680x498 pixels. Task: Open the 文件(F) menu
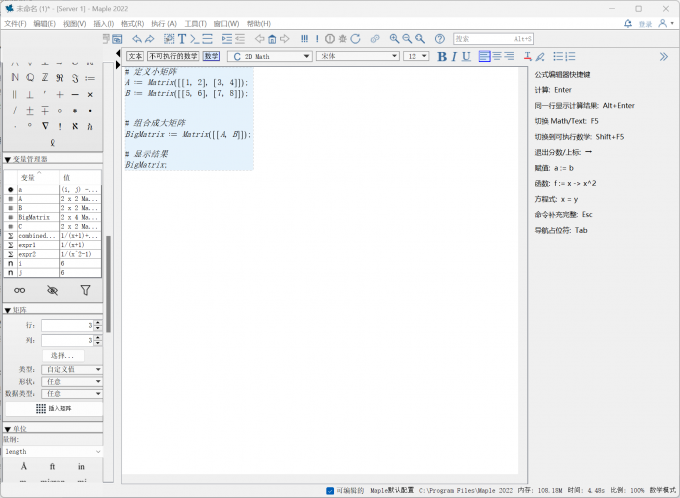click(15, 23)
